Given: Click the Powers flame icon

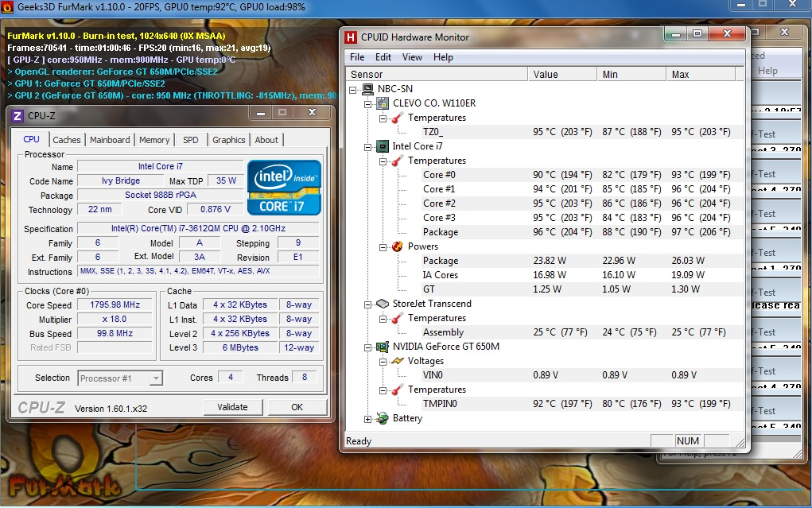Looking at the screenshot, I should (397, 246).
